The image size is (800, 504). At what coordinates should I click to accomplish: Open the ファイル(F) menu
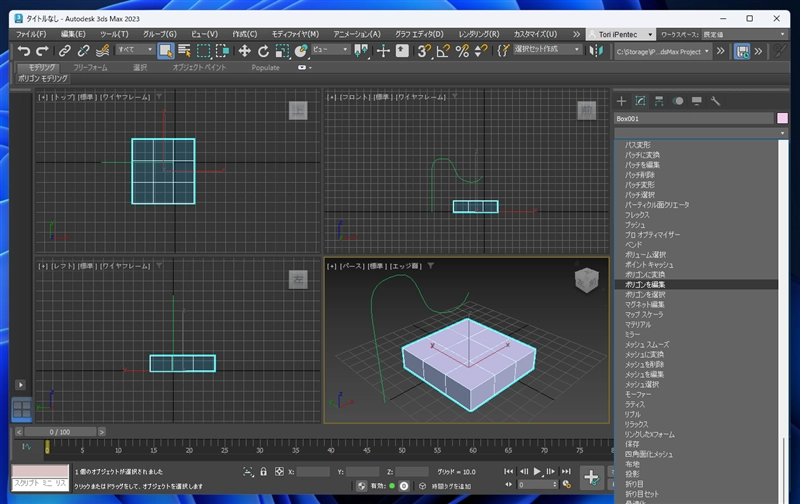(31, 34)
